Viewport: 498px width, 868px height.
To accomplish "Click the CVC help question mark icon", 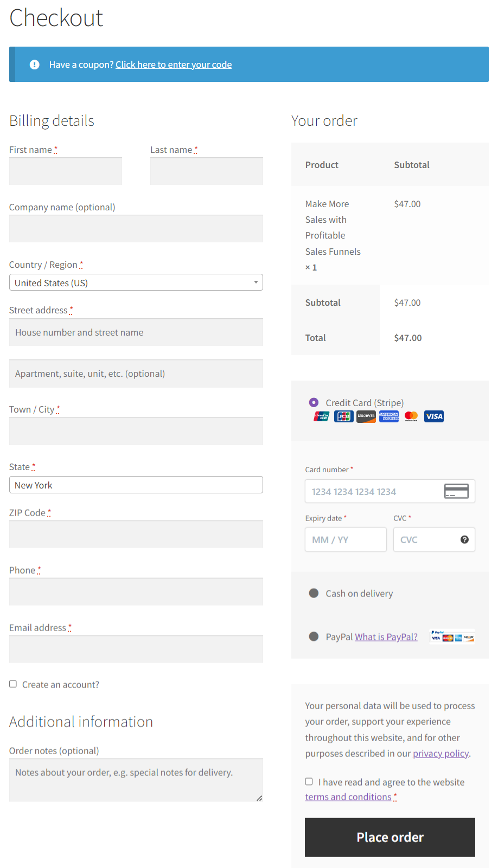I will 464,539.
